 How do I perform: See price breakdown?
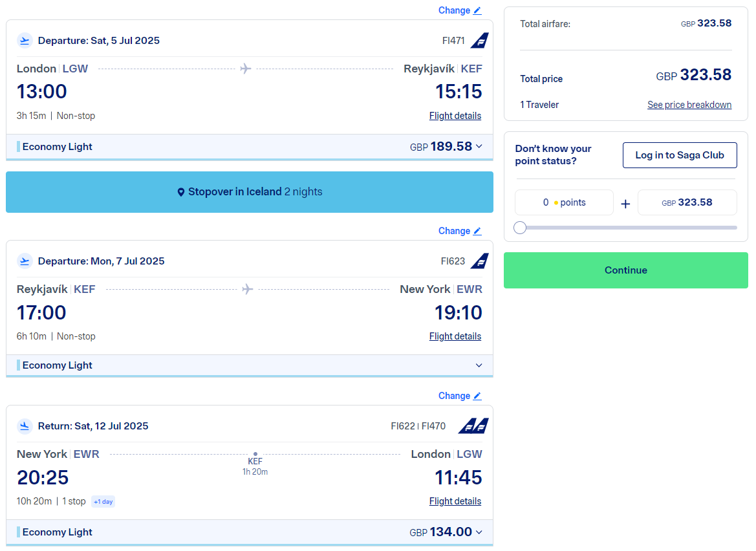(x=689, y=105)
